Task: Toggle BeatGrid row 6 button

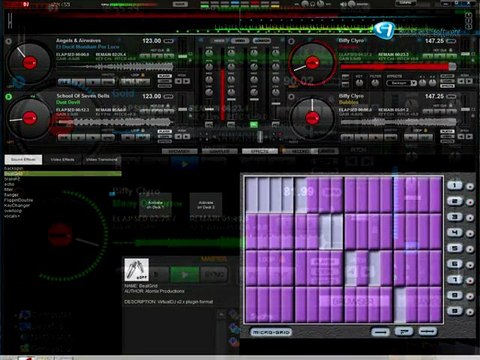Action: click(455, 264)
